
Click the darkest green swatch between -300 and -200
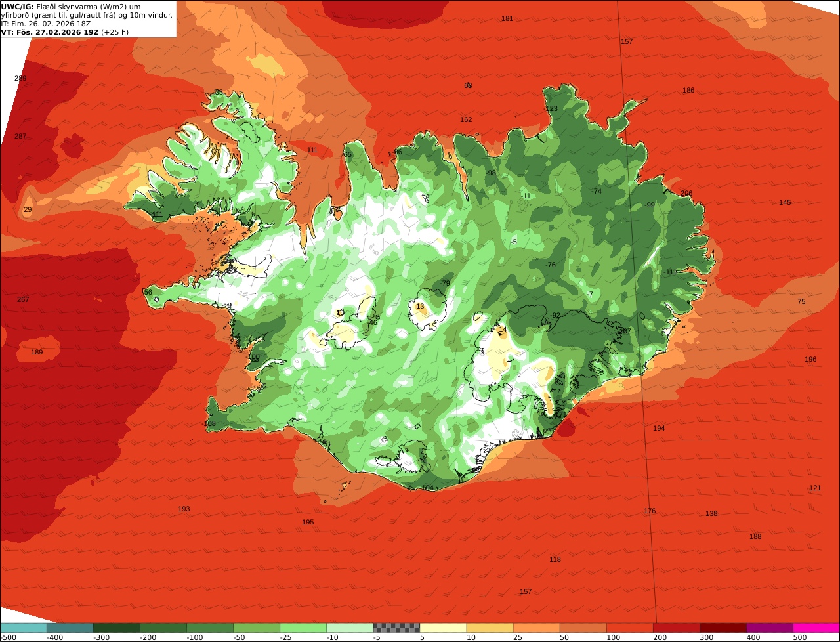[117, 628]
